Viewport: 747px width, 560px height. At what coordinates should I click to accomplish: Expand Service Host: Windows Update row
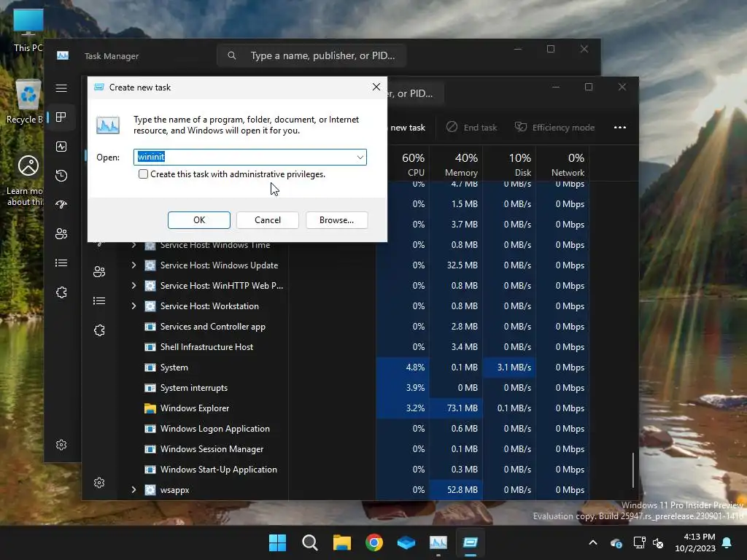134,265
